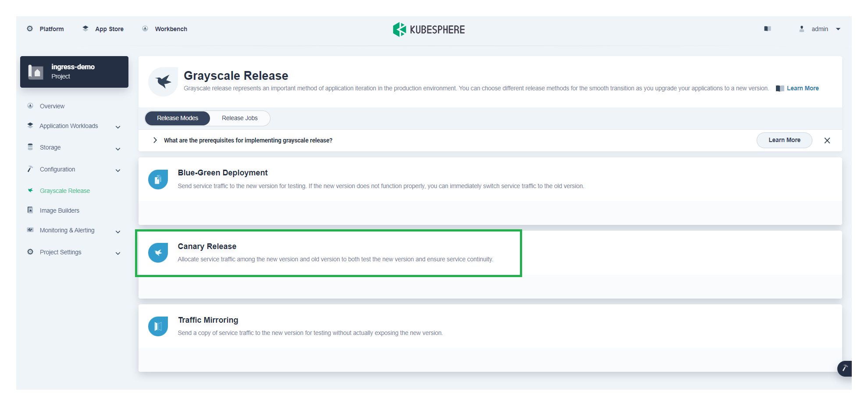Expand the Configuration menu chevron
Image resolution: width=868 pixels, height=406 pixels.
click(118, 170)
